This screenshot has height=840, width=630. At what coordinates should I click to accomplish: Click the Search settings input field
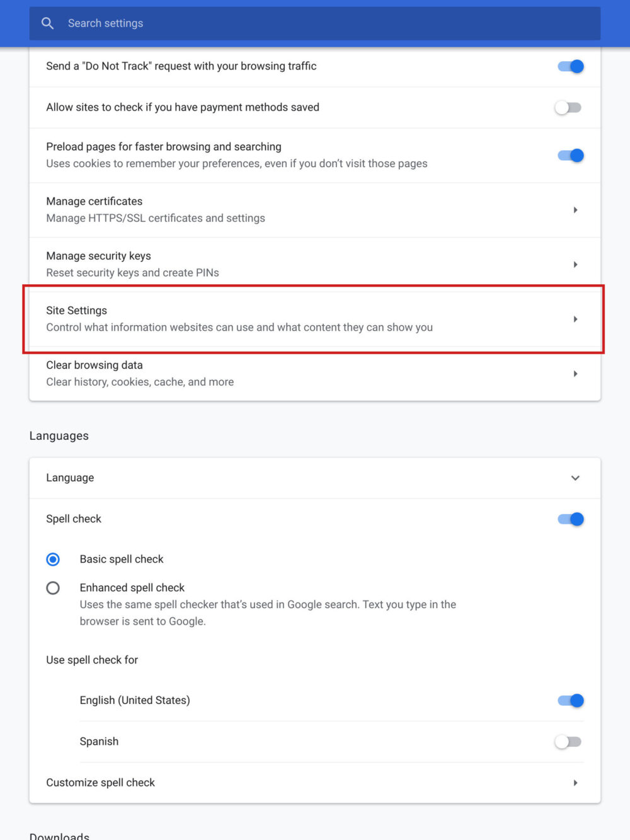click(252, 23)
